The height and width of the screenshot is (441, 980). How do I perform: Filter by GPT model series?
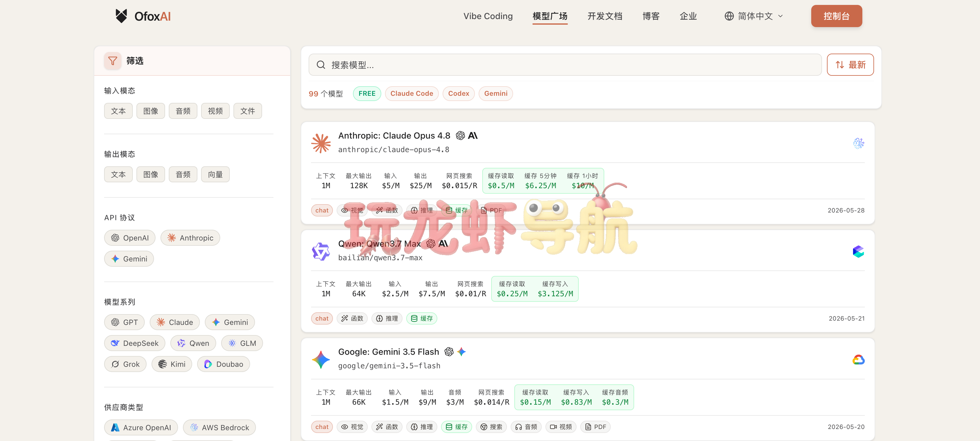click(124, 322)
